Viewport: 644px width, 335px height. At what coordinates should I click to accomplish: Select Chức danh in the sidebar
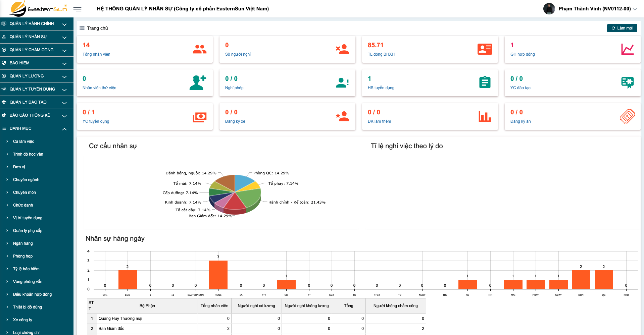(23, 205)
